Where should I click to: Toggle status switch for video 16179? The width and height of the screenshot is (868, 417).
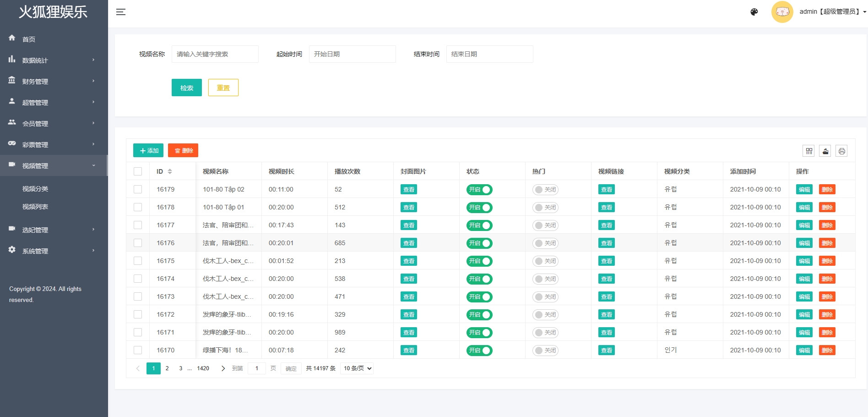coord(479,190)
